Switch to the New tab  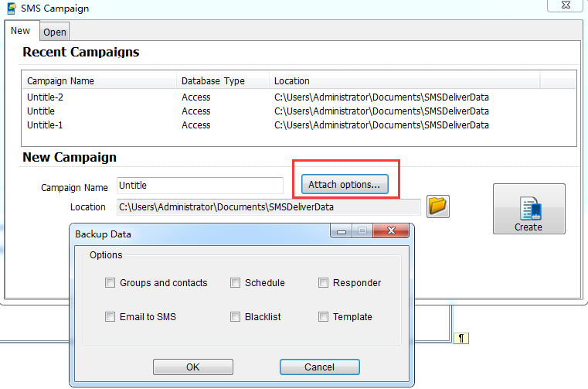[21, 31]
